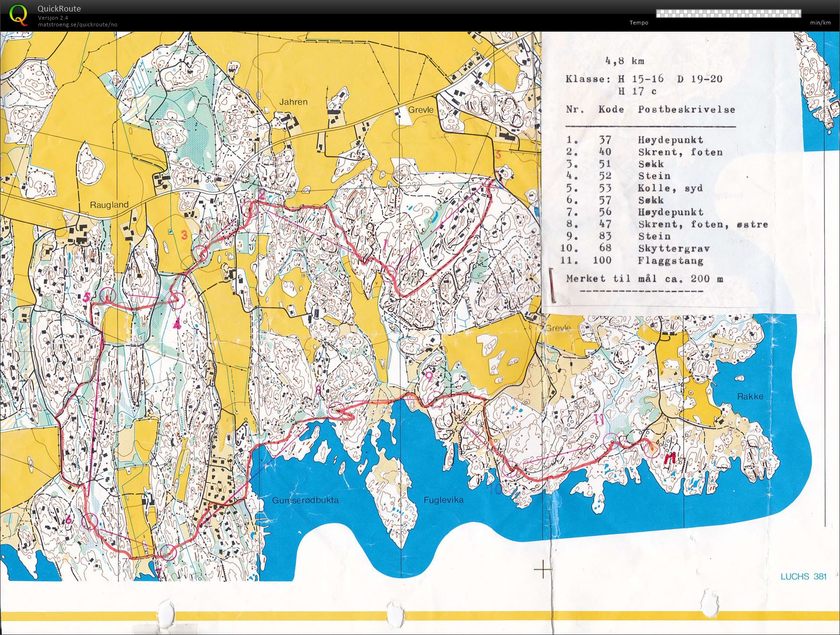Screen dimensions: 840x635
Task: Click the control circle numbered 11 on the map
Action: [611, 440]
